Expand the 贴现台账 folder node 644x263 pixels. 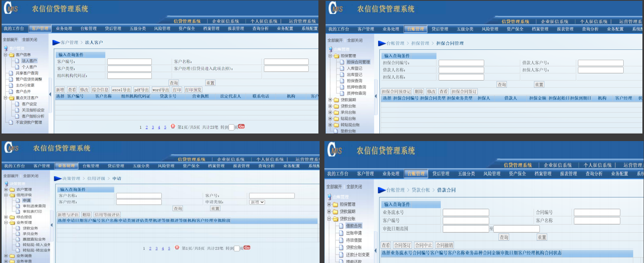[330, 119]
